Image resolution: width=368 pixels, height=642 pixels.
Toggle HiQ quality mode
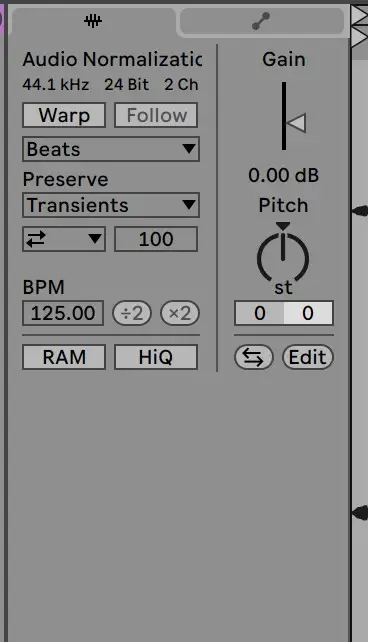(156, 357)
